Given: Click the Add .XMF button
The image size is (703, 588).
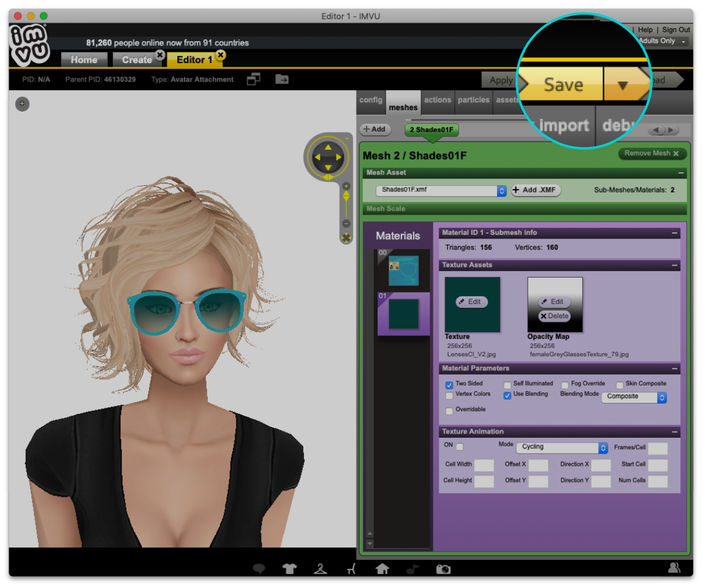Looking at the screenshot, I should pyautogui.click(x=536, y=190).
